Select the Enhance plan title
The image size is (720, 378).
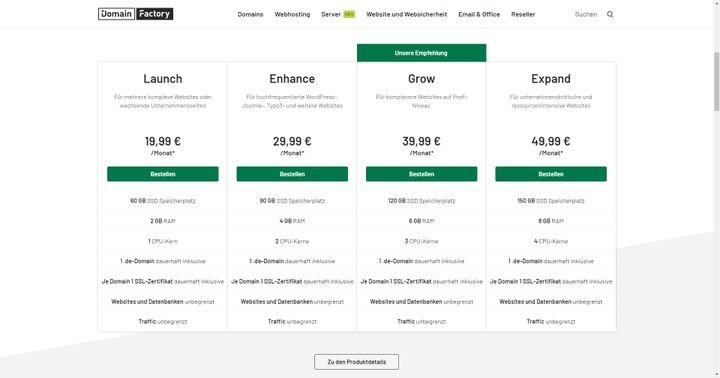(x=292, y=79)
